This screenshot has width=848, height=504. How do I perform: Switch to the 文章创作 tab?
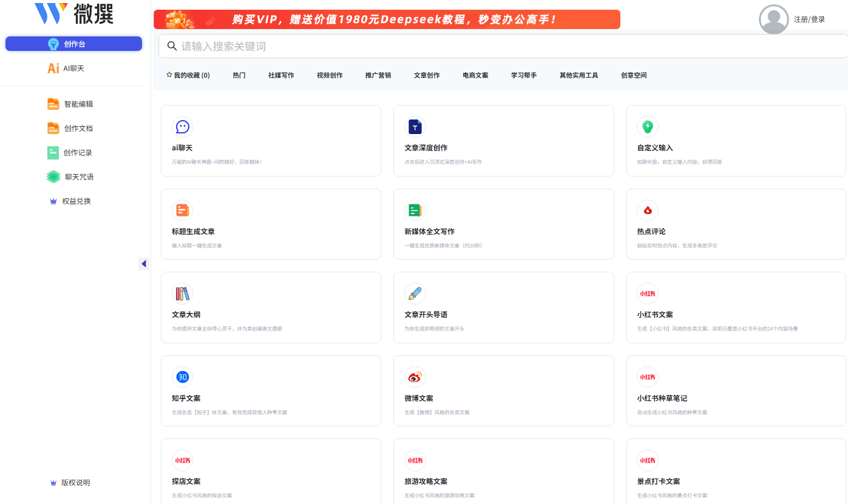427,75
